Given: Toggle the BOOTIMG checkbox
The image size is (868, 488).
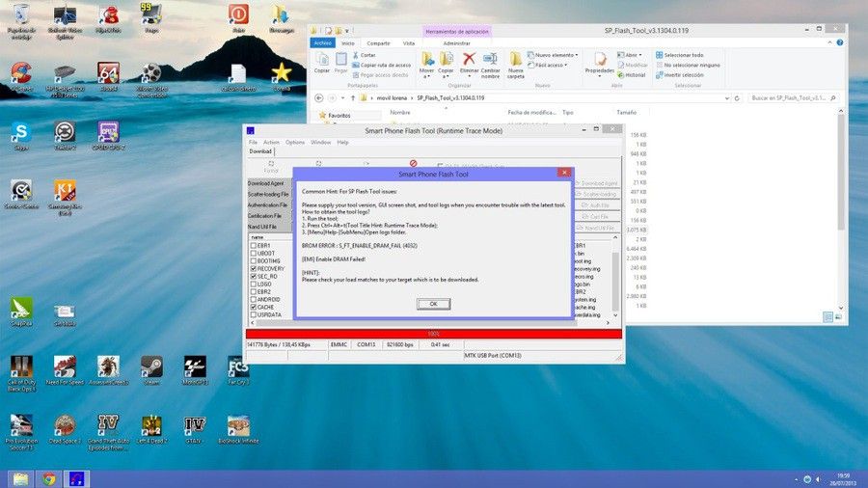Looking at the screenshot, I should pos(254,260).
